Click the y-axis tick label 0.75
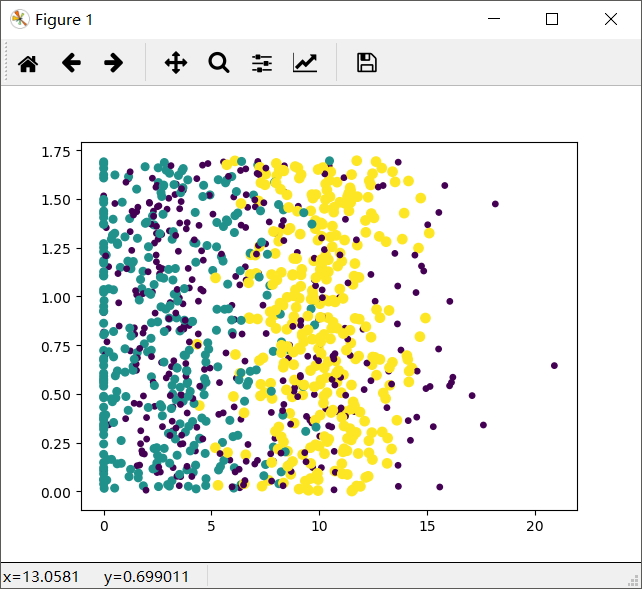 point(56,347)
